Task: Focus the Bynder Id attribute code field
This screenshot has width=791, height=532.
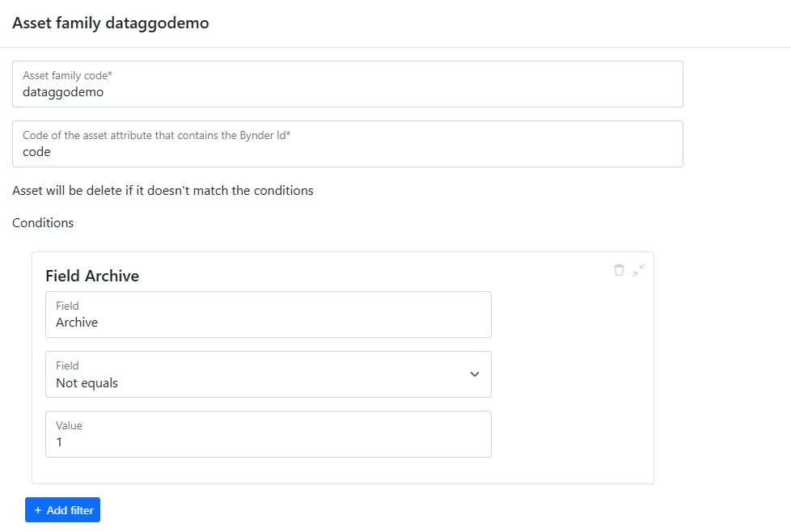Action: tap(348, 144)
